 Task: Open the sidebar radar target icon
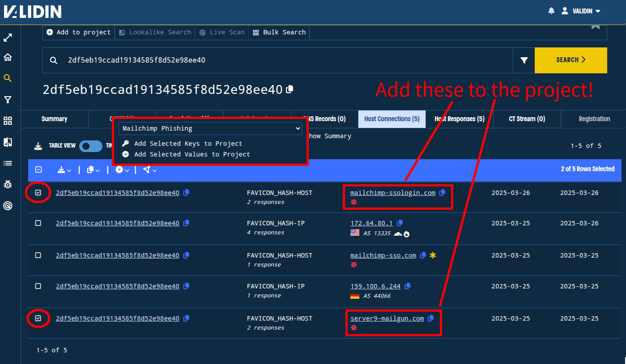pos(8,206)
